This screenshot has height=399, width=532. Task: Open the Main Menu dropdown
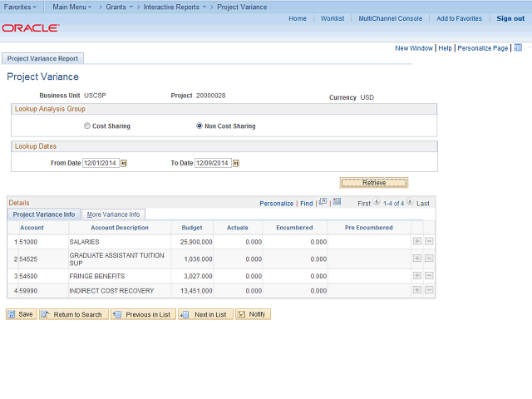(71, 7)
